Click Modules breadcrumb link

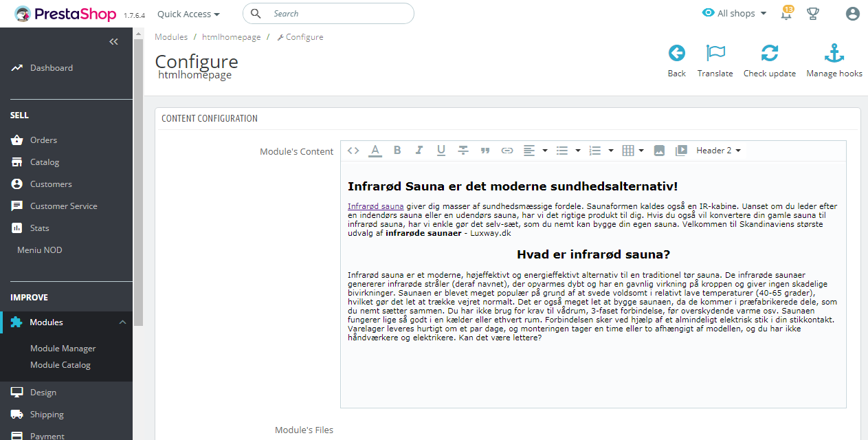(x=171, y=37)
